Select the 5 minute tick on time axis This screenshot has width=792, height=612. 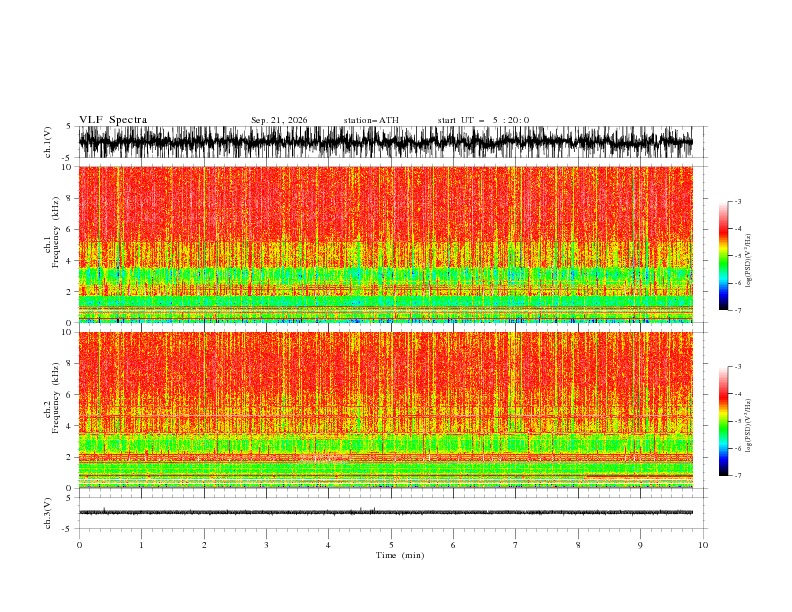click(391, 545)
